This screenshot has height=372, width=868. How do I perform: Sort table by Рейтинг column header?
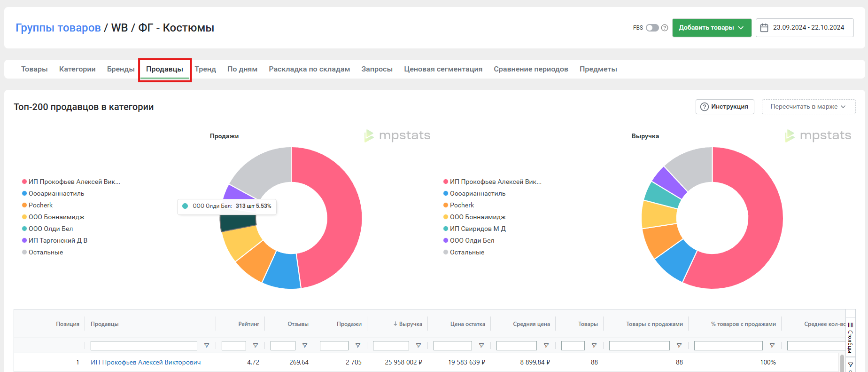pyautogui.click(x=248, y=324)
